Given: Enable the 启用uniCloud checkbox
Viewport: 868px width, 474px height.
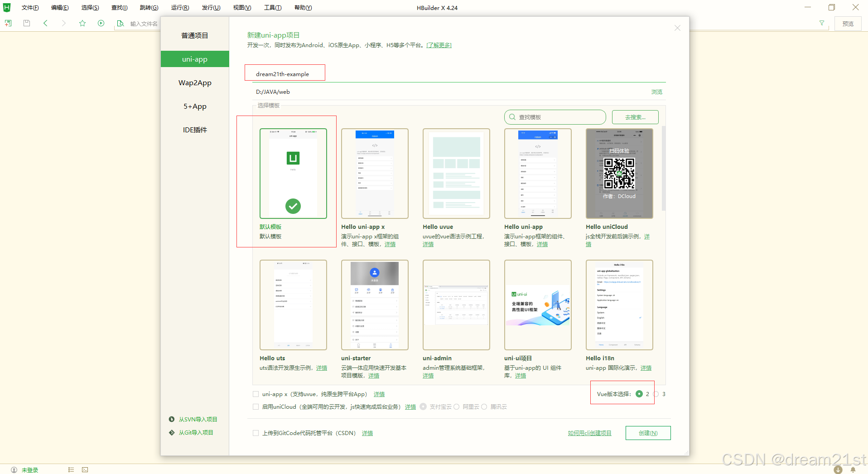Looking at the screenshot, I should coord(256,406).
